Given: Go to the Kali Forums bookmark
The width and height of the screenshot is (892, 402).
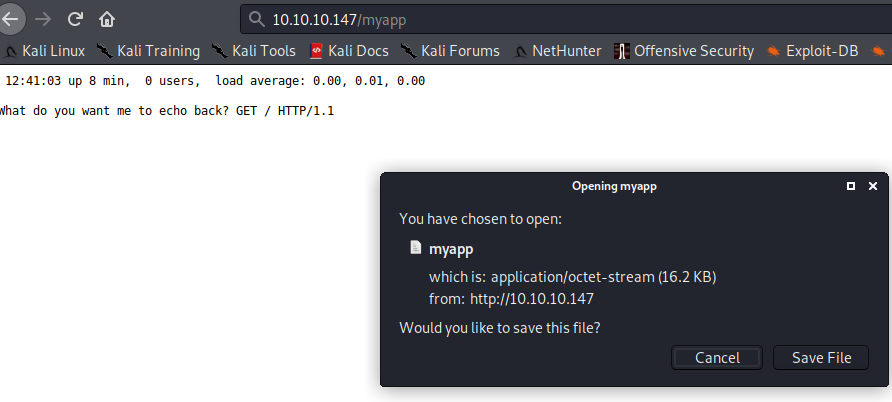Looking at the screenshot, I should click(451, 50).
